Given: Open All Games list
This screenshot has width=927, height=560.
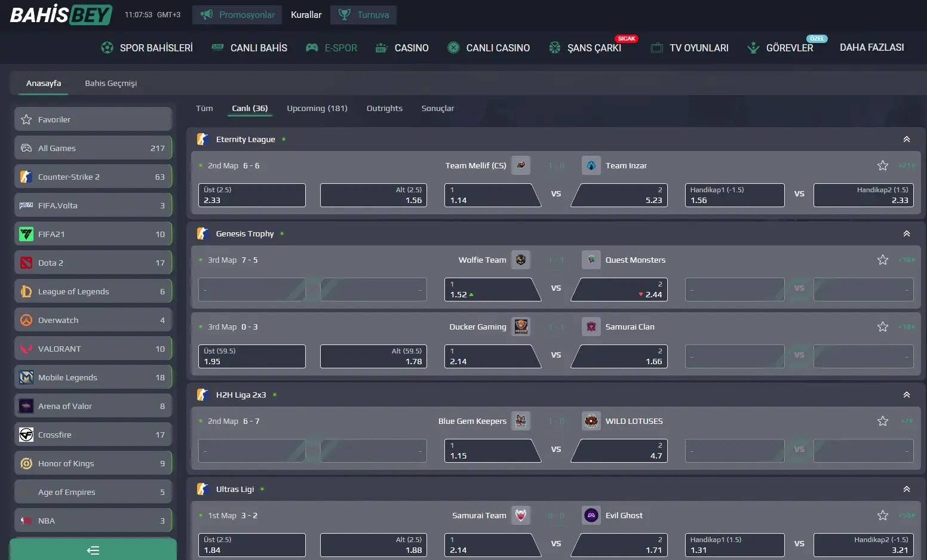Looking at the screenshot, I should click(x=93, y=148).
